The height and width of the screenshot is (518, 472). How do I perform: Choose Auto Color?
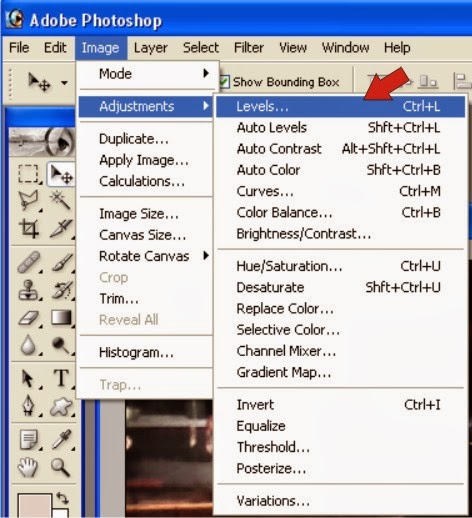click(x=341, y=170)
